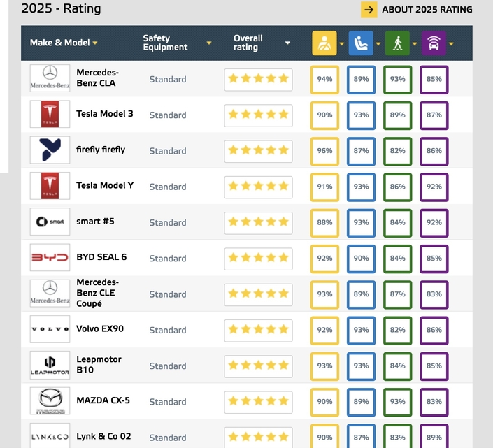Click the sort arrow beside the safety assist icon
This screenshot has width=493, height=448.
[x=451, y=43]
